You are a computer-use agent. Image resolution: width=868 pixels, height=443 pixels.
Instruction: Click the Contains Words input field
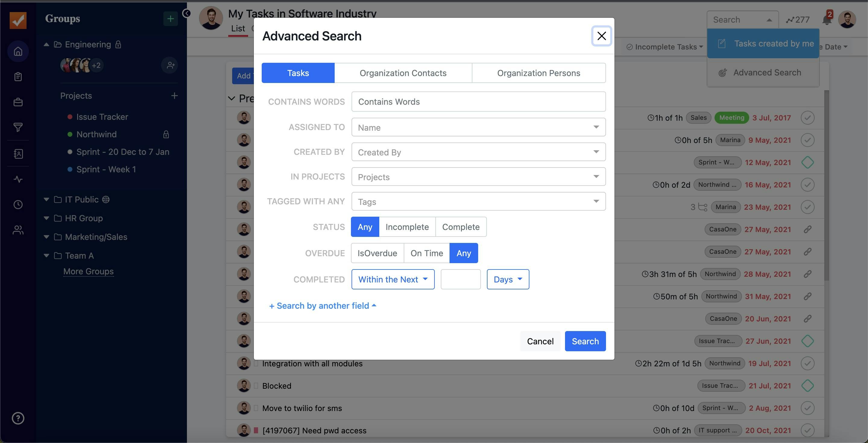(478, 102)
